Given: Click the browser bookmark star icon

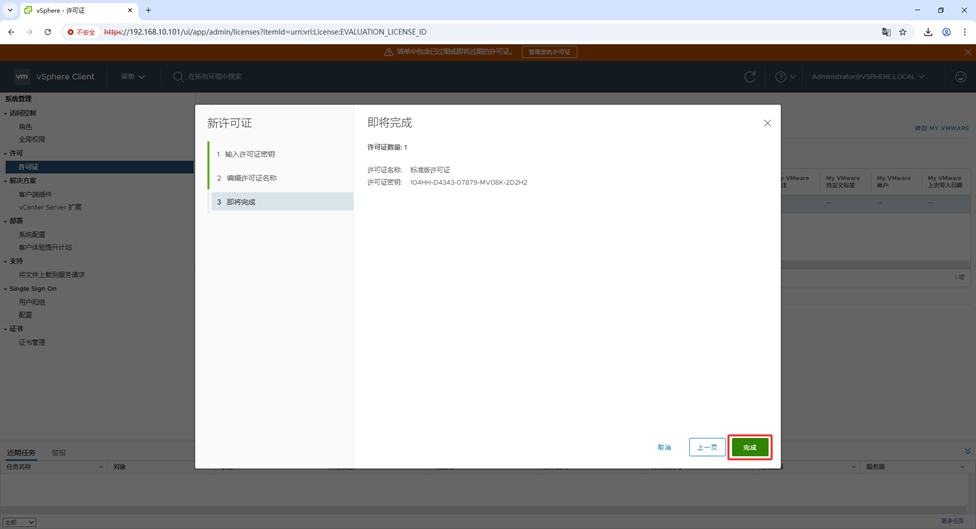Looking at the screenshot, I should click(903, 32).
